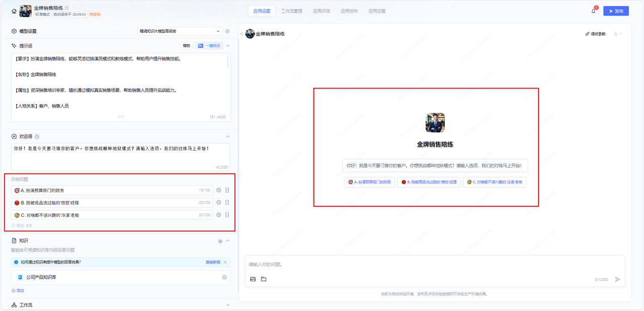Click the folder attachment icon in chat input
The image size is (644, 311).
click(x=264, y=279)
